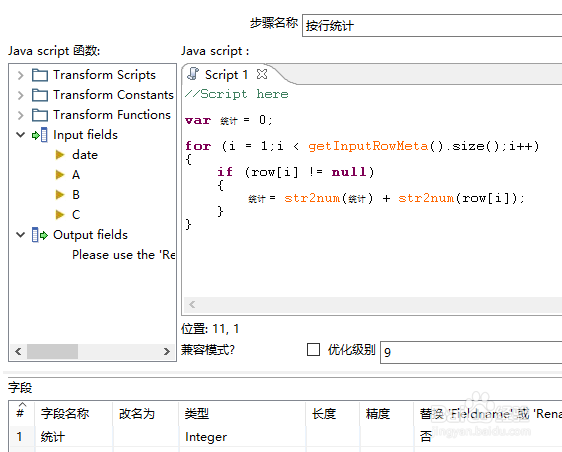Click the arrow icon beside field B
This screenshot has width=562, height=452.
60,195
